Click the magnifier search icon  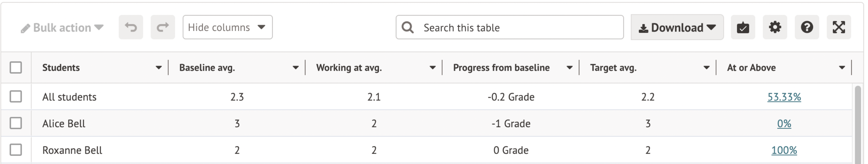point(408,28)
